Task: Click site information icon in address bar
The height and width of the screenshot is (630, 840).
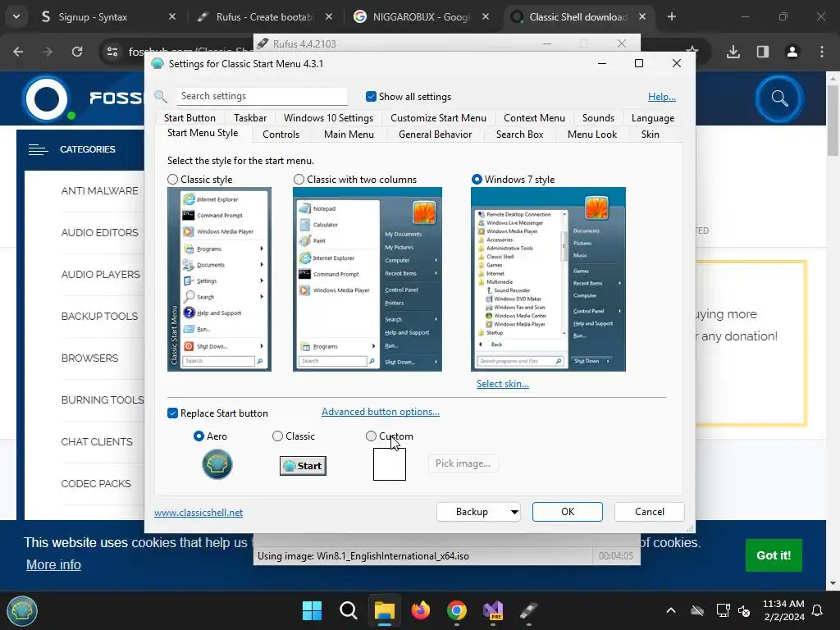Action: coord(112,52)
